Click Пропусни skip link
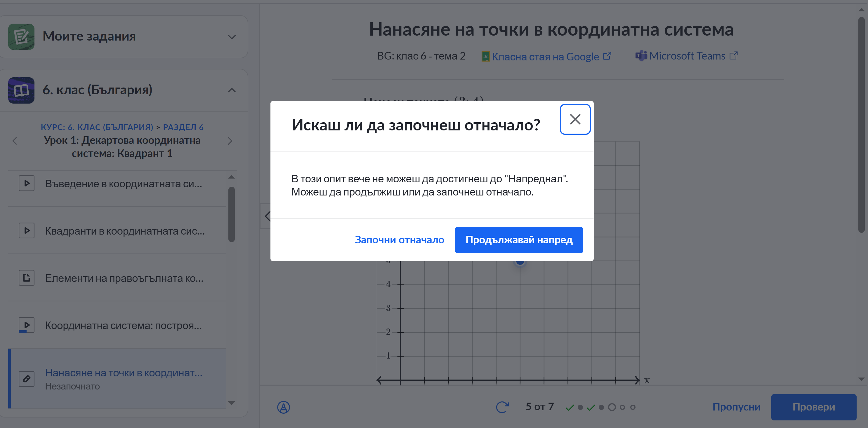 [736, 407]
